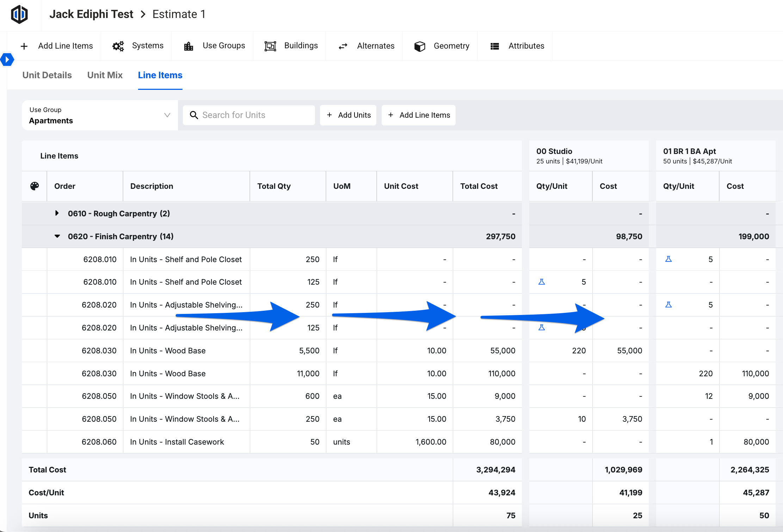783x532 pixels.
Task: Click the Search for Units field
Action: point(249,115)
